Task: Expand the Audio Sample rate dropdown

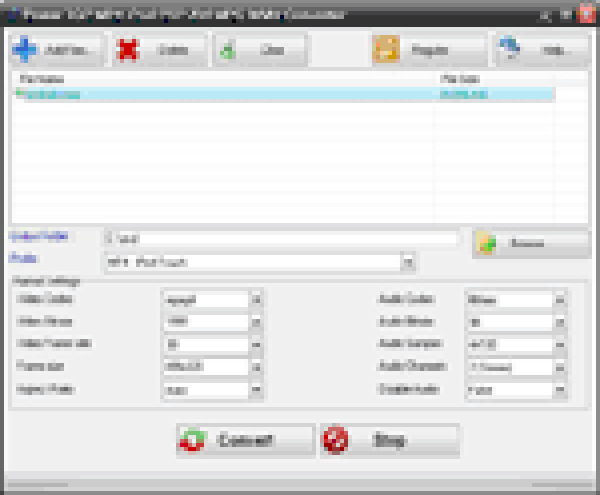Action: coord(560,344)
